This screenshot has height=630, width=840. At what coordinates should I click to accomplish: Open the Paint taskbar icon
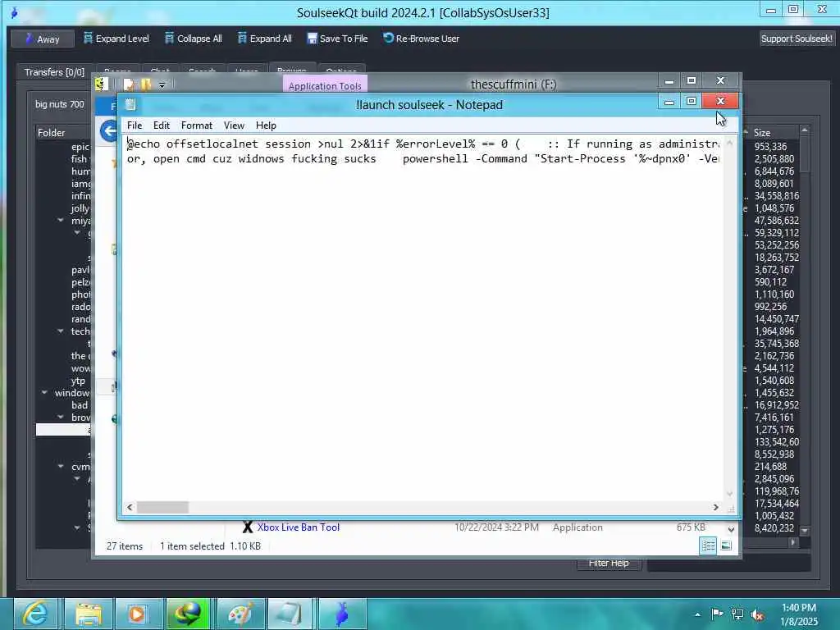tap(240, 614)
